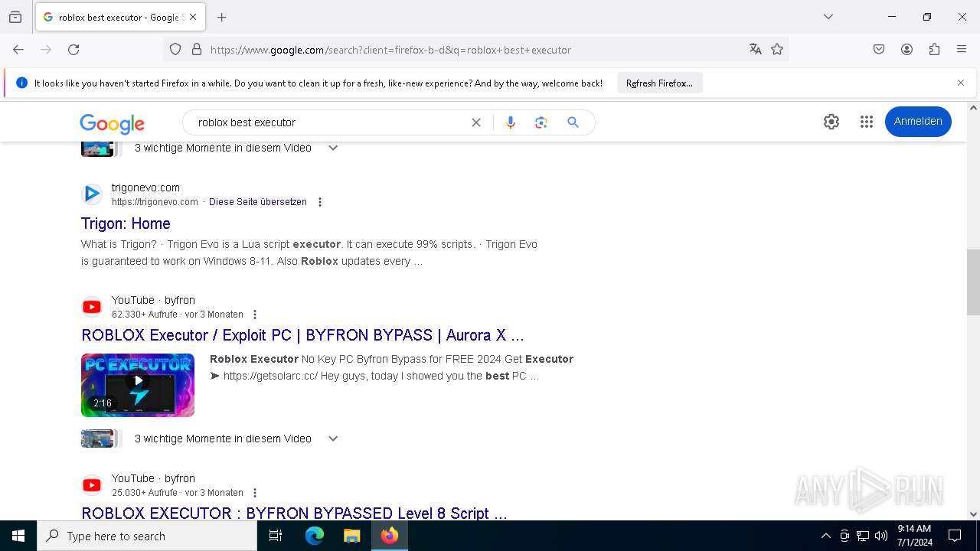980x551 pixels.
Task: Open volume control in system tray
Action: pyautogui.click(x=881, y=536)
